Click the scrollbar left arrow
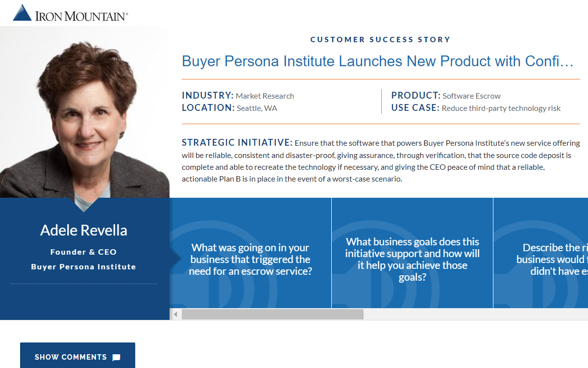Viewport: 588px width, 368px height. [175, 314]
